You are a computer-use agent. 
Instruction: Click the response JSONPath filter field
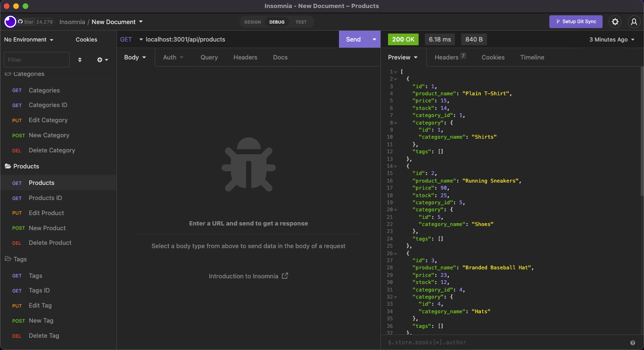point(507,342)
